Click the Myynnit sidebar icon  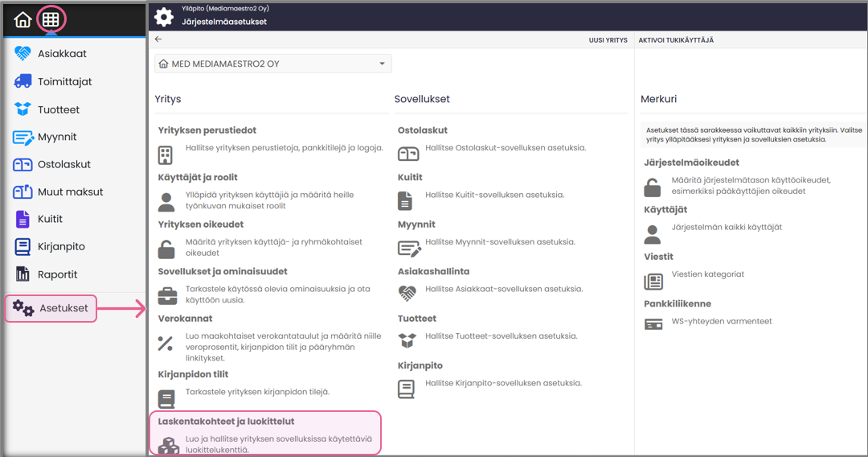coord(23,137)
